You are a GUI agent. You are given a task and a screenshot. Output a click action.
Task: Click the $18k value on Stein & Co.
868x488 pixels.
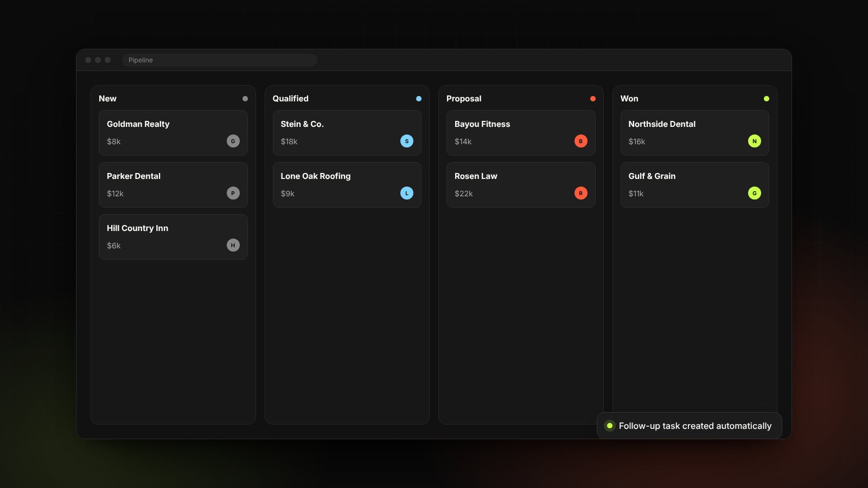coord(289,142)
